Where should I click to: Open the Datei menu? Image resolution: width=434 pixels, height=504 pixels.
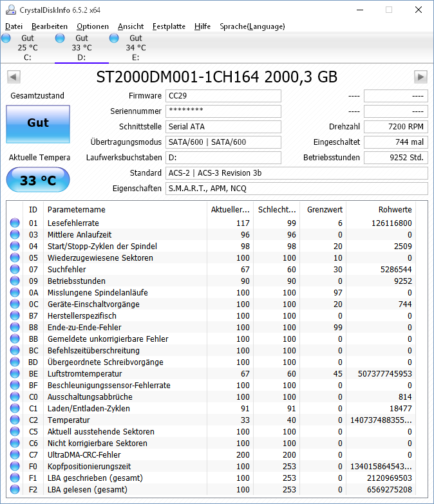14,26
